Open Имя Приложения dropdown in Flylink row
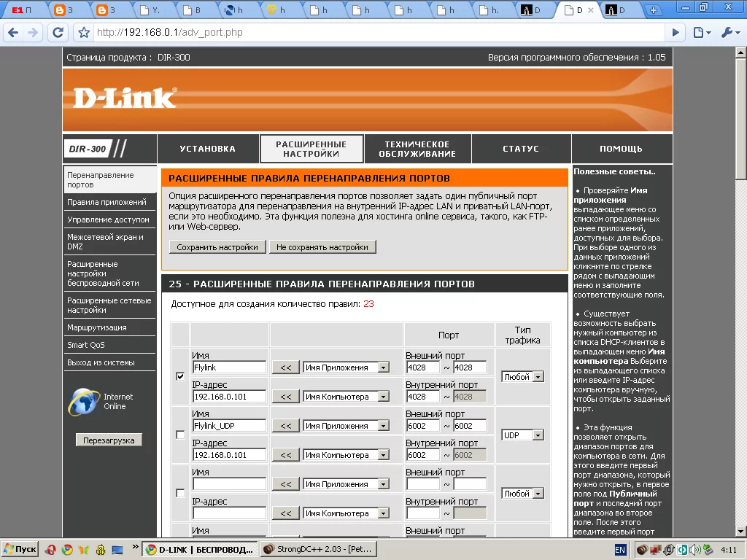This screenshot has height=560, width=747. click(347, 367)
